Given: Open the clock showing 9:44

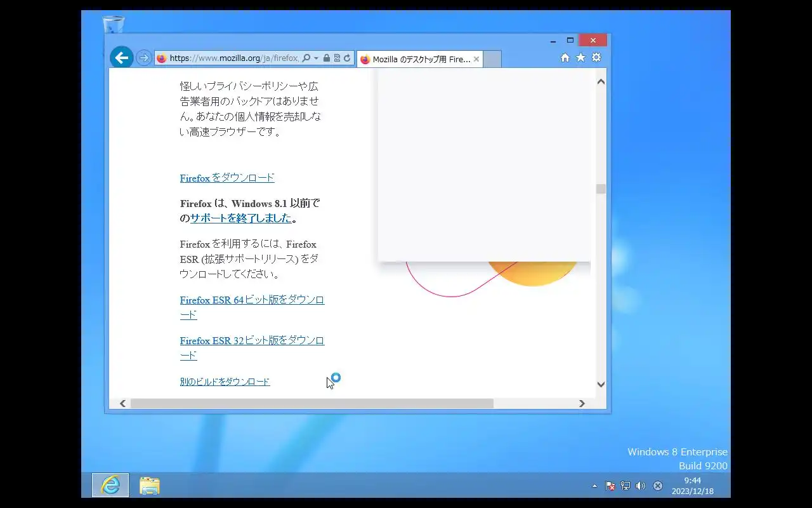Looking at the screenshot, I should pos(693,486).
